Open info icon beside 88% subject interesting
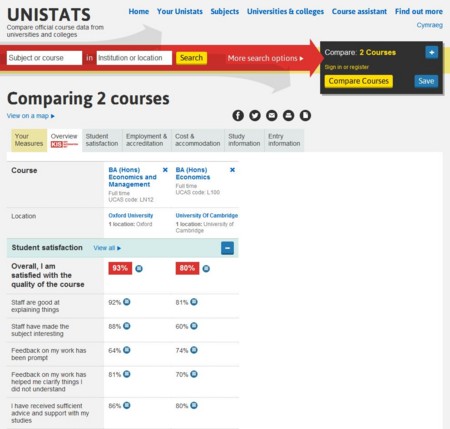450x429 pixels. coord(127,326)
